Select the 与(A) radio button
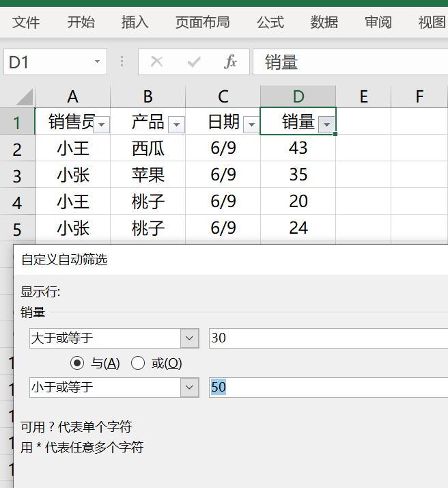 76,363
